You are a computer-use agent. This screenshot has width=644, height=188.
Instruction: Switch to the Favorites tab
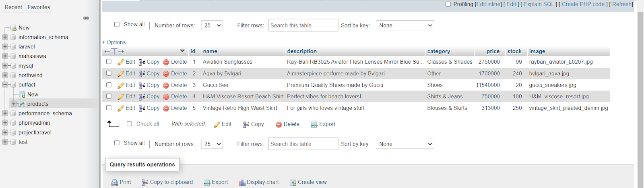coord(39,7)
